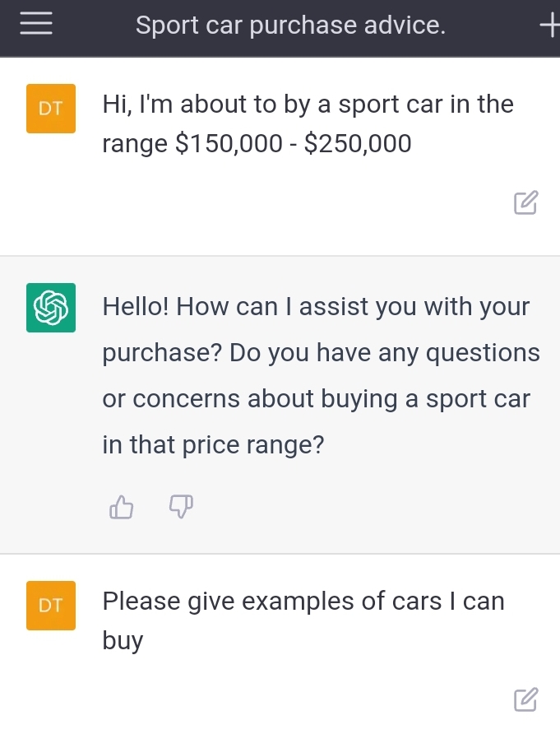The image size is (560, 748).
Task: Select the "Sport car purchase advice." chat title
Action: click(x=290, y=26)
